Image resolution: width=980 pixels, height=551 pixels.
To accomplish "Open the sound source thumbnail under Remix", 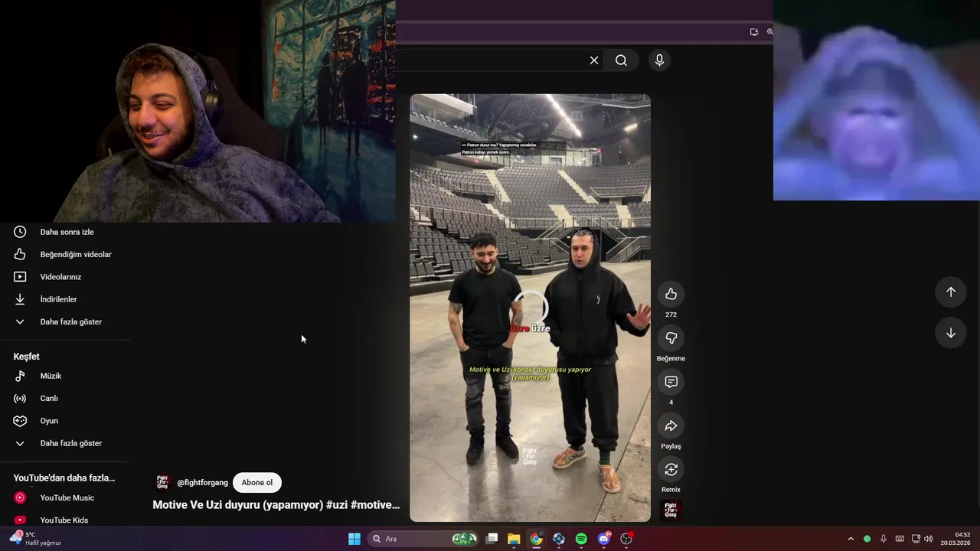I will coord(671,510).
